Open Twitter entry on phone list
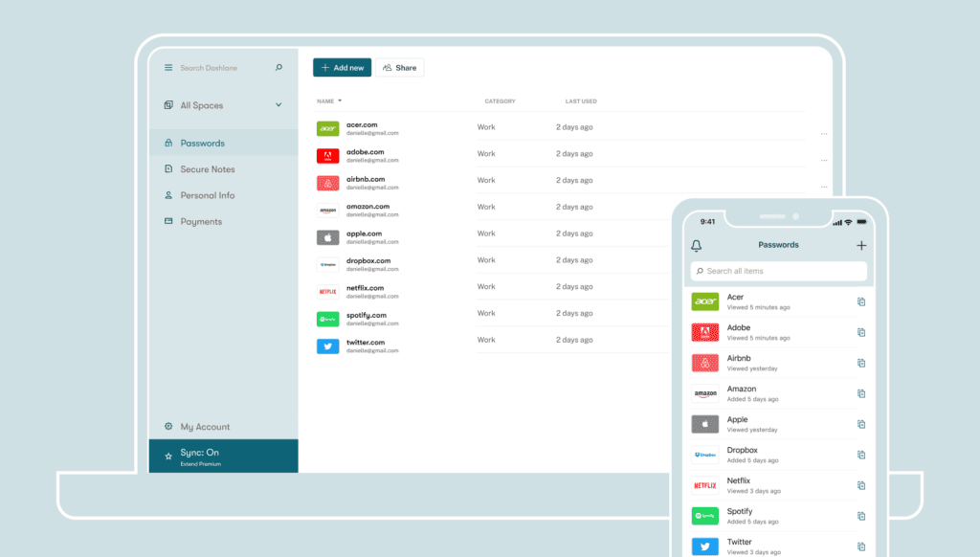The image size is (980, 557). pyautogui.click(x=779, y=546)
